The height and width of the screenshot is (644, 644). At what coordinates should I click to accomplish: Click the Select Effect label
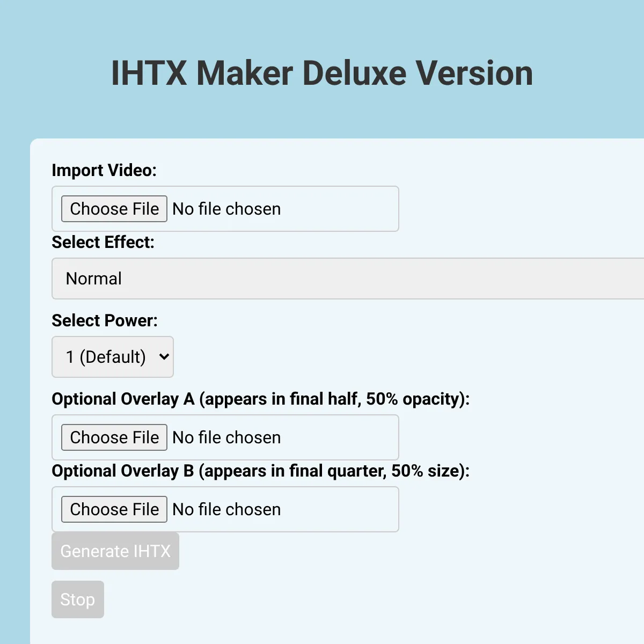[103, 242]
